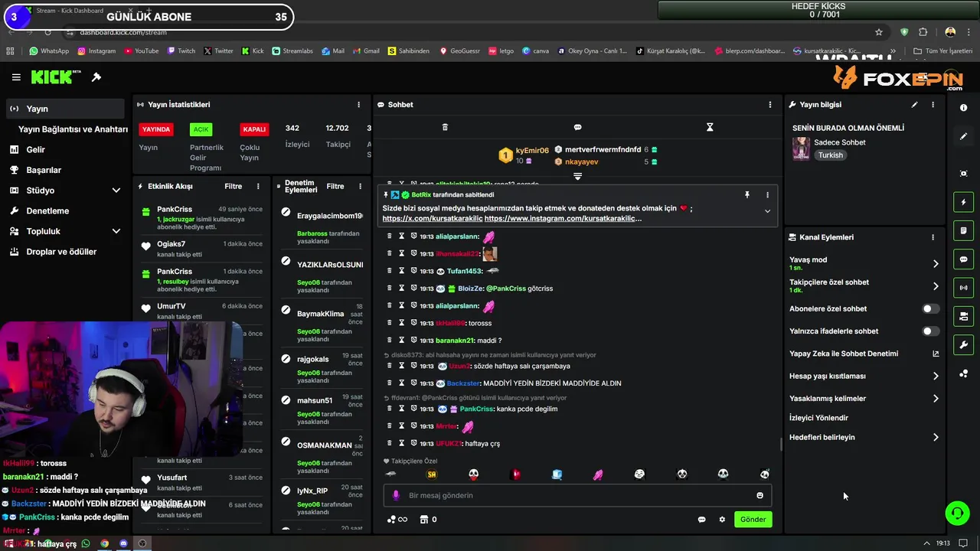Edit stream info with the pencil icon
980x551 pixels.
click(x=914, y=105)
